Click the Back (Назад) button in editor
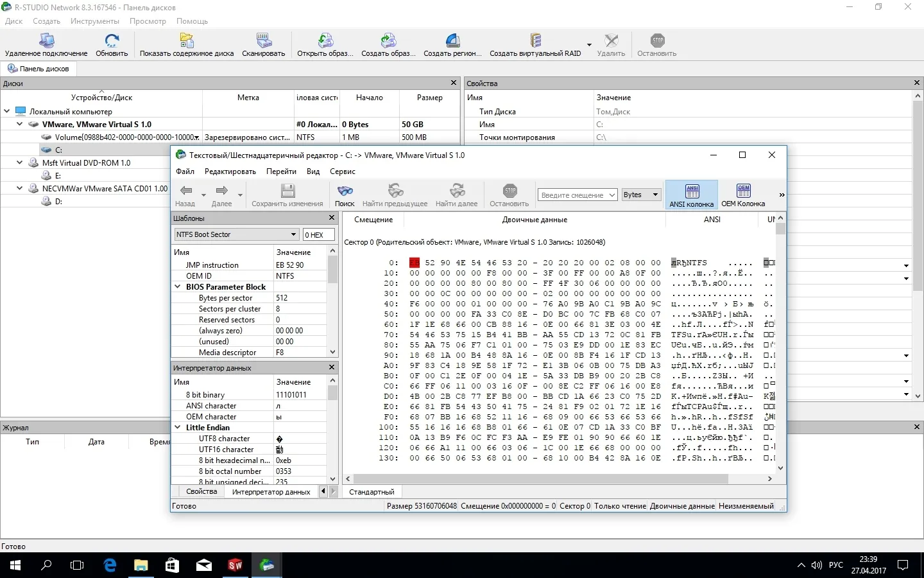 185,195
